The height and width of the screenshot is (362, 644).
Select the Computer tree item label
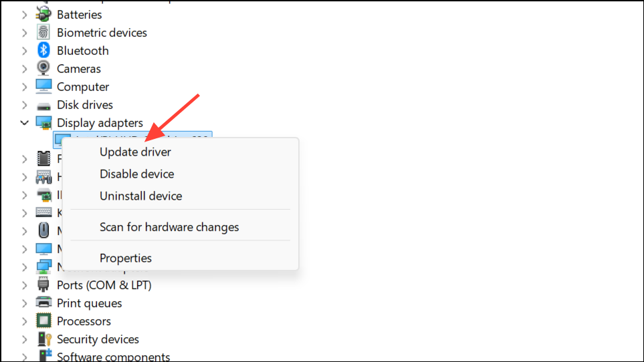pos(83,87)
